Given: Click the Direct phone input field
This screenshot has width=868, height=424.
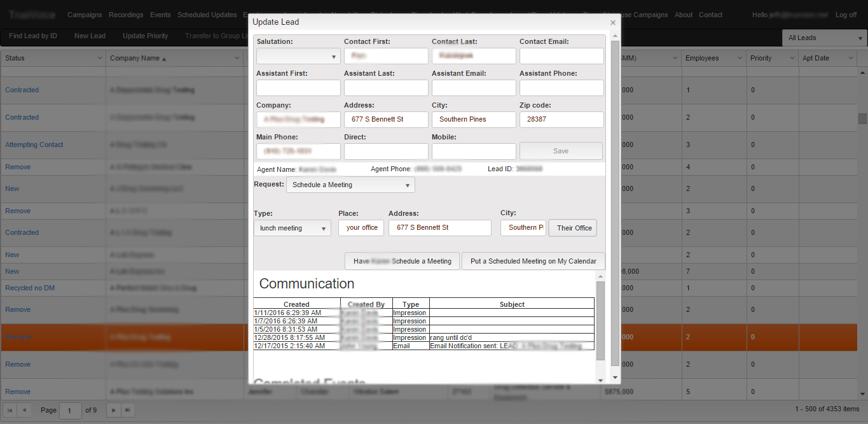Looking at the screenshot, I should (x=386, y=152).
